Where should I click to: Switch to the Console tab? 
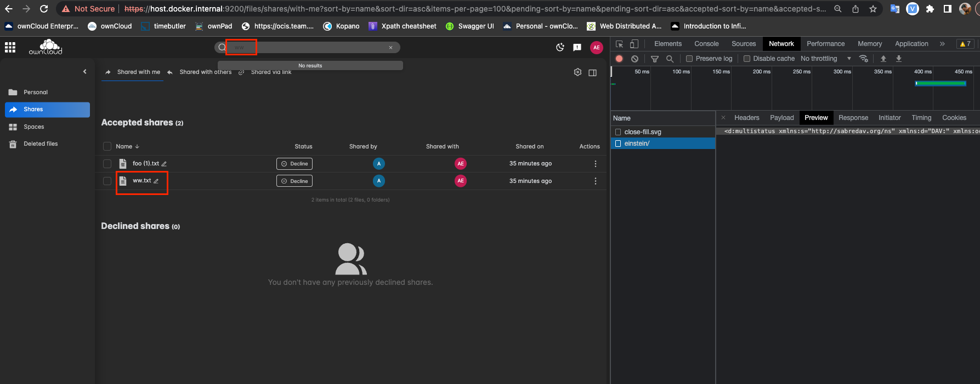[x=706, y=44]
